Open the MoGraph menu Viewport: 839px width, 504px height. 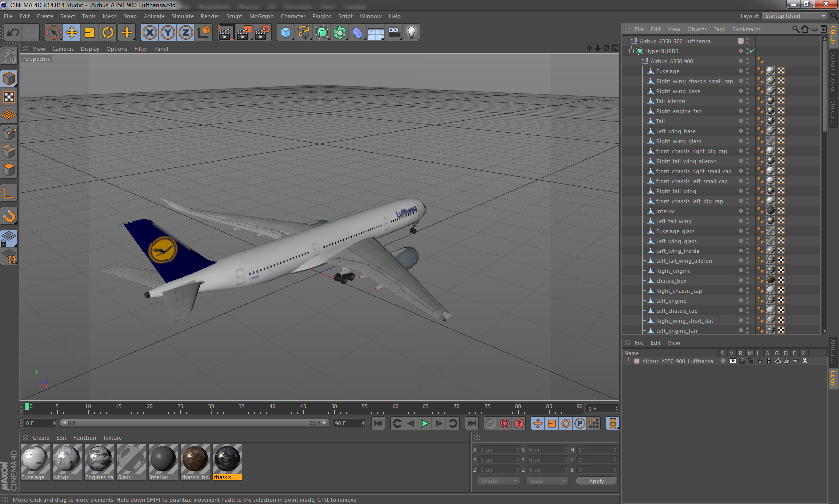click(x=261, y=16)
